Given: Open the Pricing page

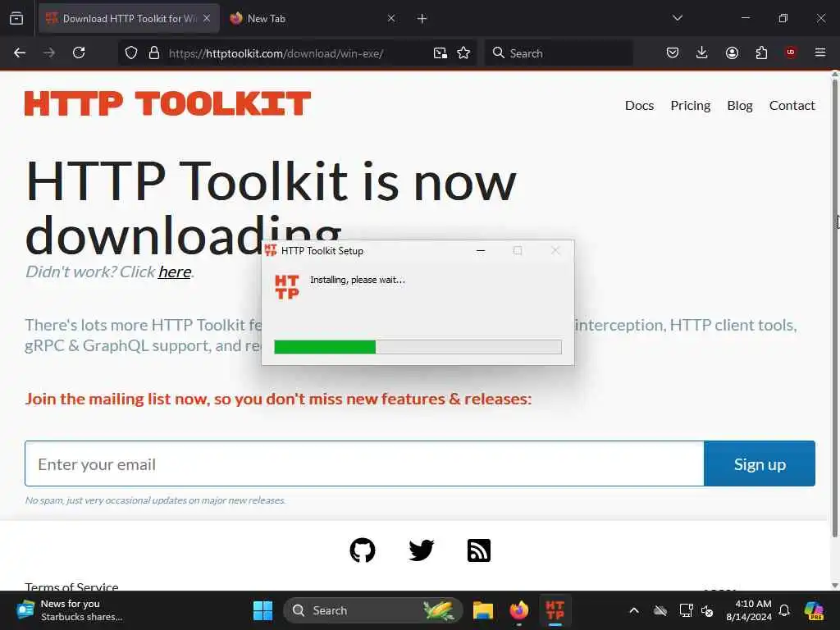Looking at the screenshot, I should pos(691,106).
